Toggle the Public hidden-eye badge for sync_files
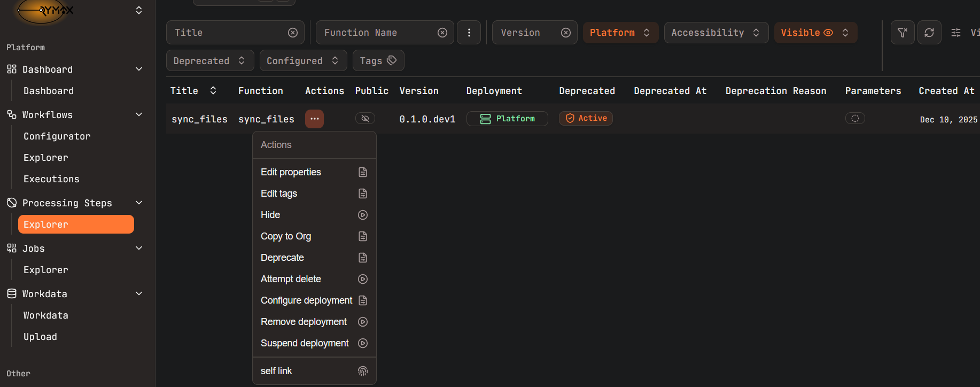Image resolution: width=980 pixels, height=387 pixels. click(365, 118)
